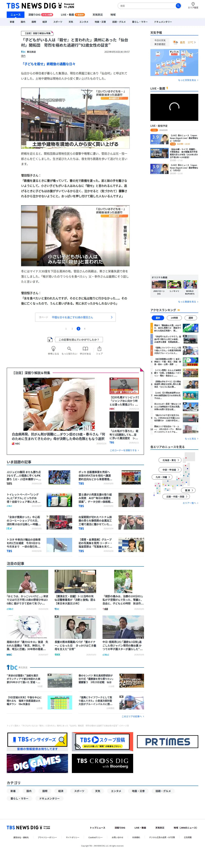
Task: Click the TBS NEWS DIG header logo
Action: (40, 6)
